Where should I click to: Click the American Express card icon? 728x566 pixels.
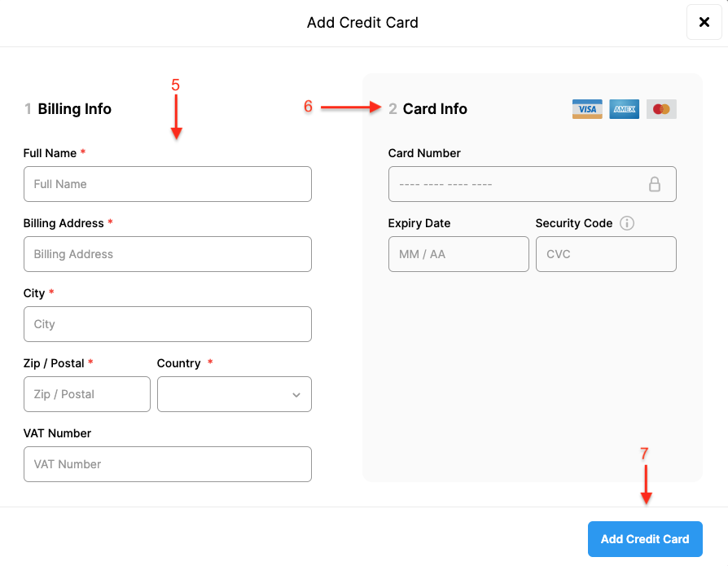[x=624, y=109]
